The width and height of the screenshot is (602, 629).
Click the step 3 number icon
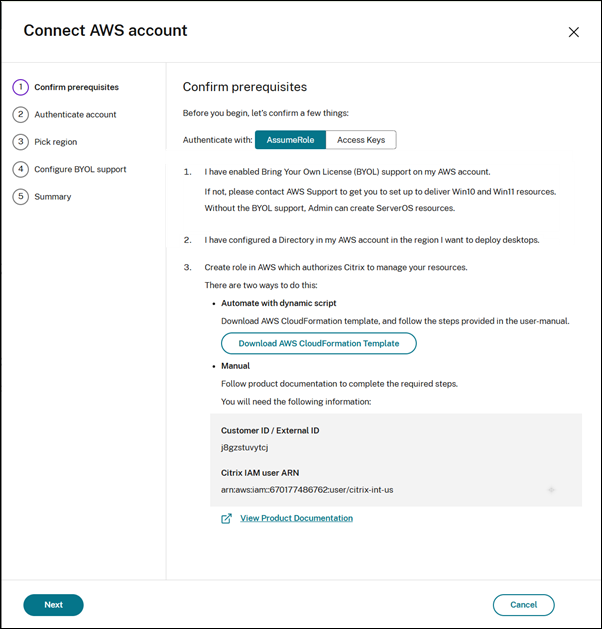[20, 142]
